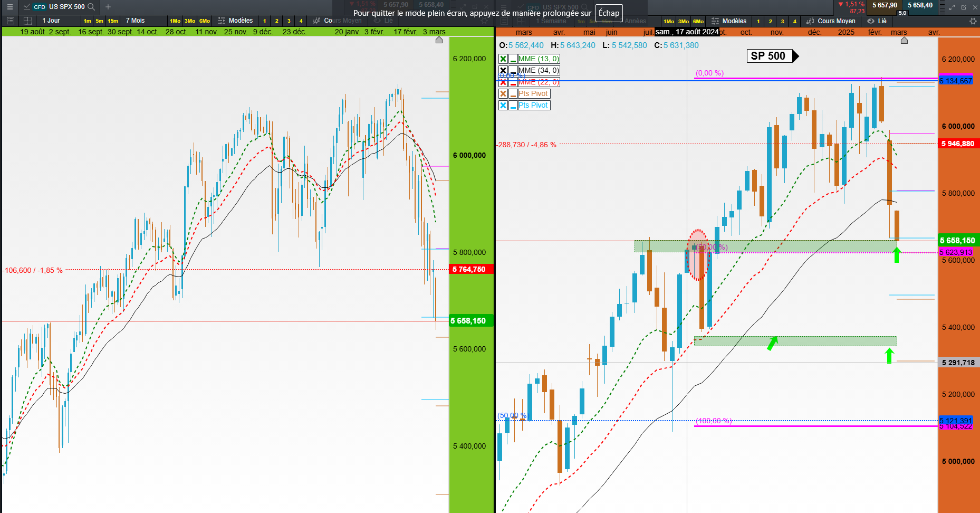Select the 1Mo range in right chart
This screenshot has height=513, width=980.
669,22
